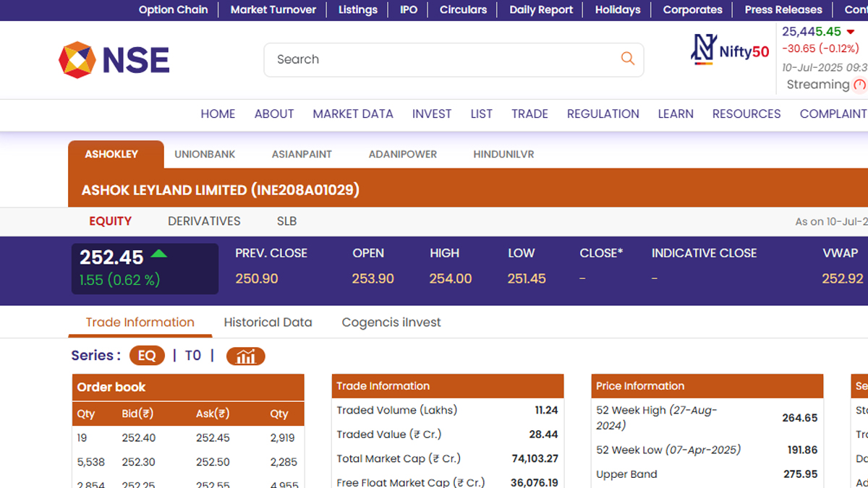Click the Traded Volume value 11.24
868x488 pixels.
coord(546,411)
